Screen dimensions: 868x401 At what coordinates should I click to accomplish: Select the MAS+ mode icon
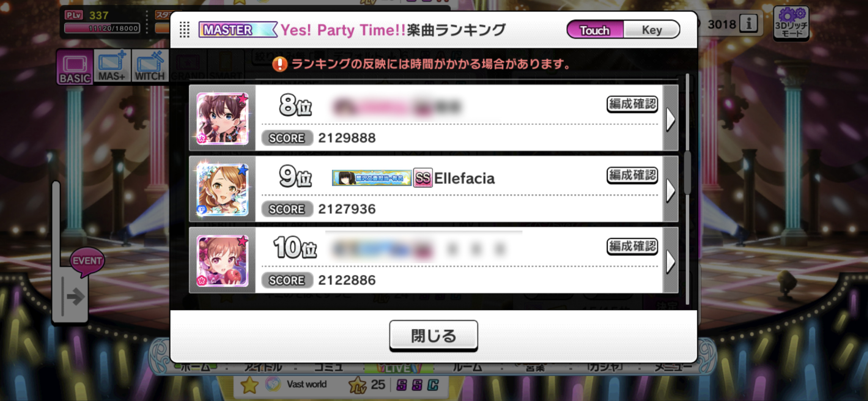click(x=112, y=66)
